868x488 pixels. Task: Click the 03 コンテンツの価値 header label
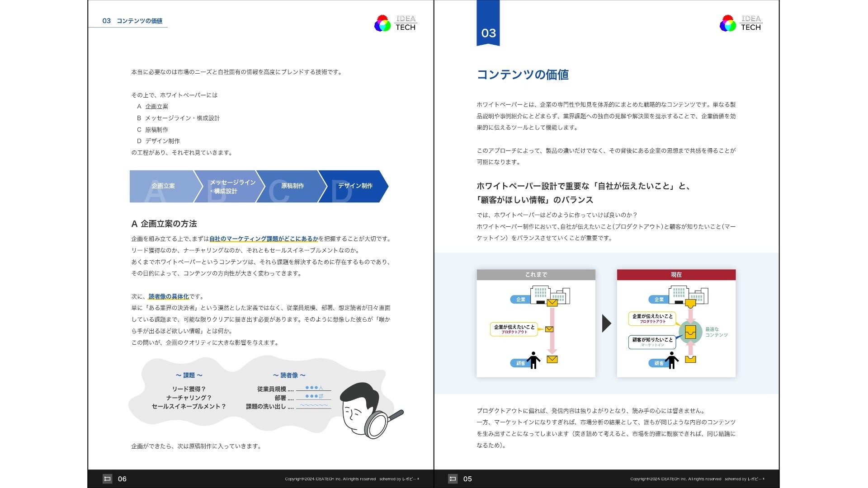coord(132,21)
